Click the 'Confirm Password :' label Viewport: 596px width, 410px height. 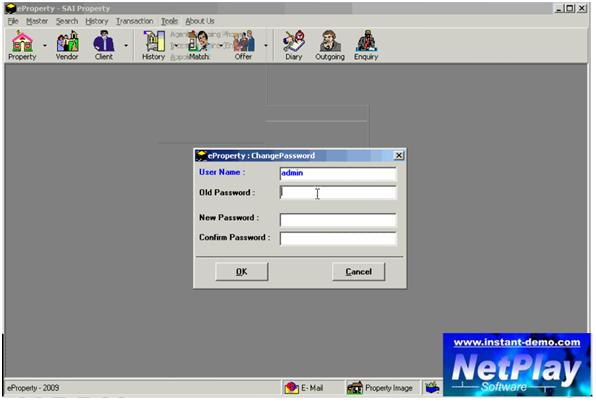[235, 237]
